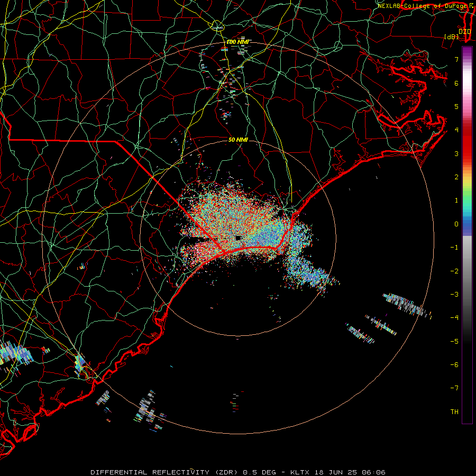This screenshot has height=476, width=476.
Task: Click the [dB] units label
Action: [x=452, y=36]
